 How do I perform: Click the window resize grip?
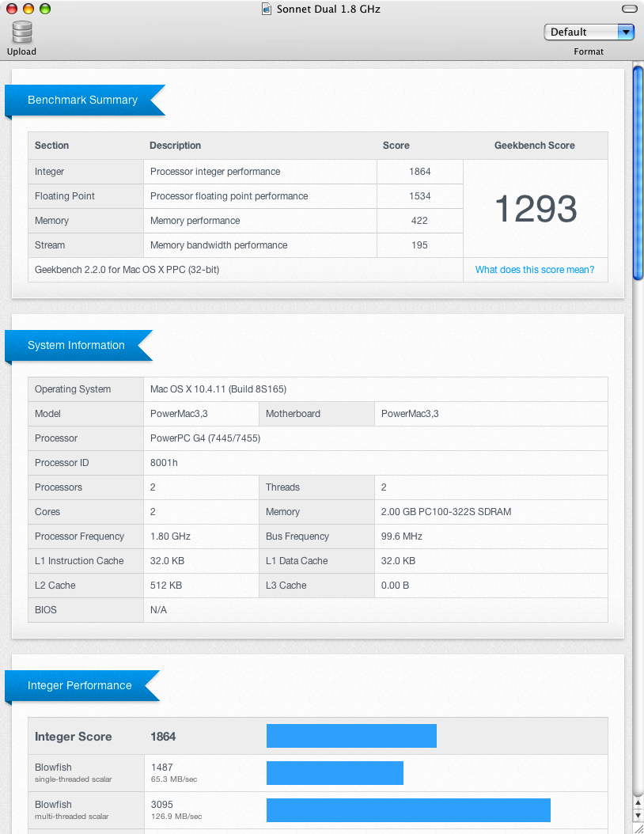tap(638, 828)
